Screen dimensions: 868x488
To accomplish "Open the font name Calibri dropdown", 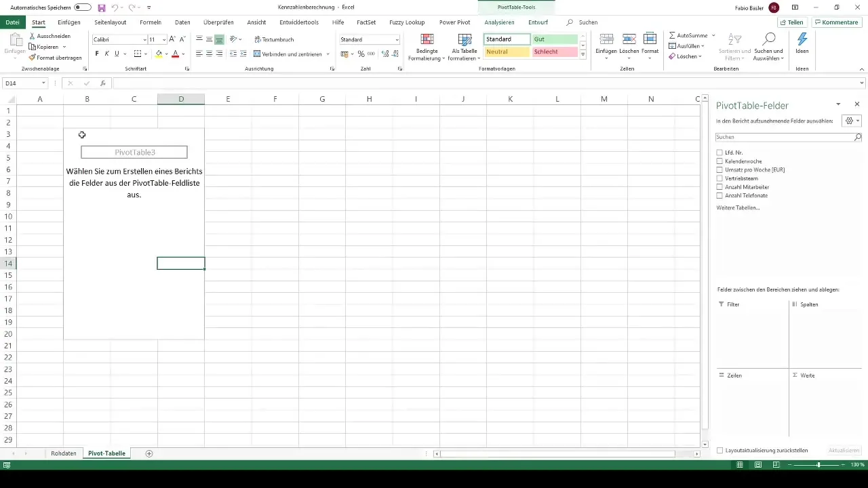I will tap(144, 40).
